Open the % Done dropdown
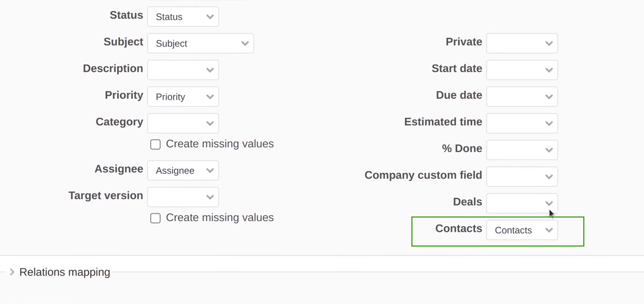 click(522, 150)
